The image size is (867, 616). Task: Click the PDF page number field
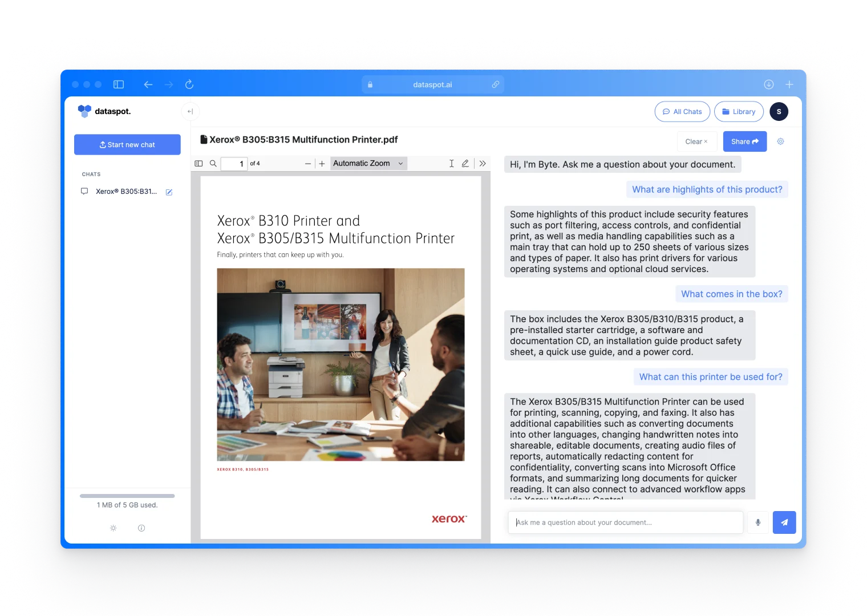click(x=234, y=164)
